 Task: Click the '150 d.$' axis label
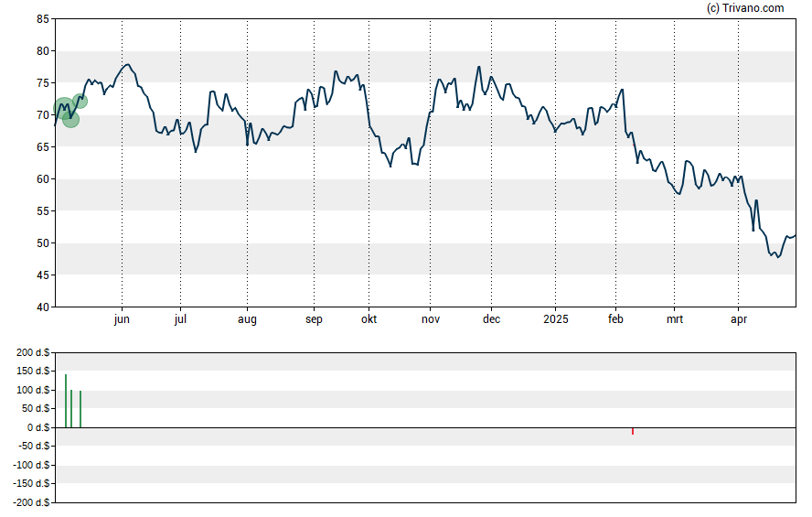(33, 371)
